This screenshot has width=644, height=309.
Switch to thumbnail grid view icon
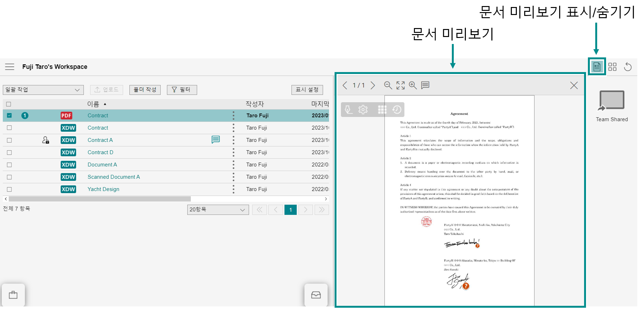[612, 67]
